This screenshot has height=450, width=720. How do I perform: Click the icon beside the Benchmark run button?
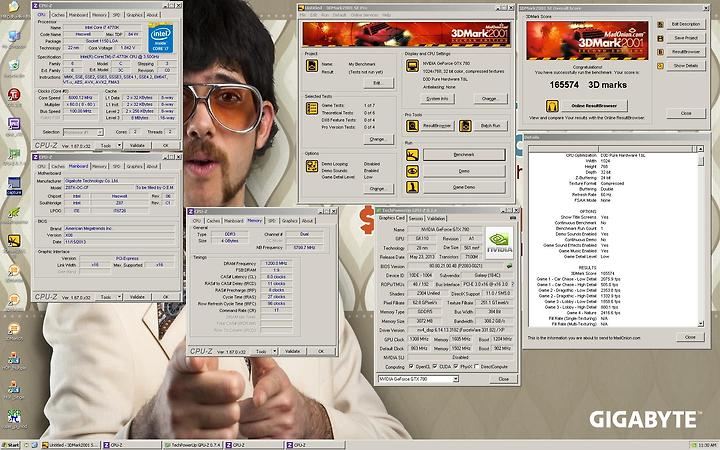[x=412, y=155]
